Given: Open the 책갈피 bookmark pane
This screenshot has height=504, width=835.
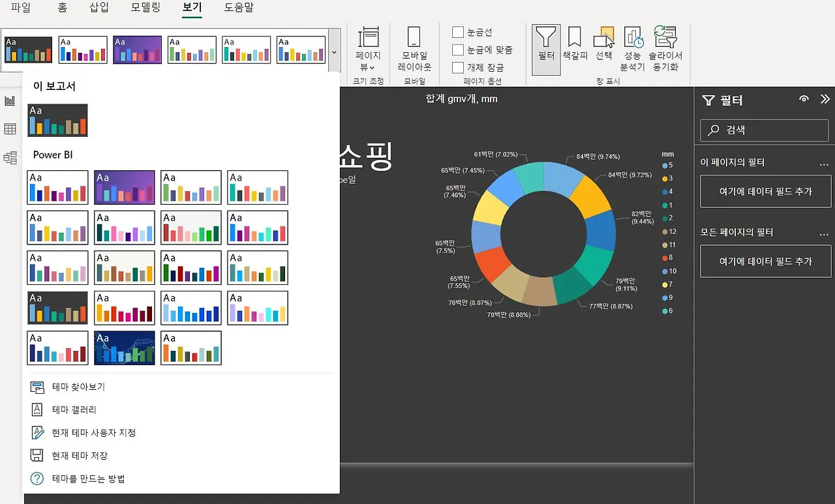Looking at the screenshot, I should coord(575,44).
